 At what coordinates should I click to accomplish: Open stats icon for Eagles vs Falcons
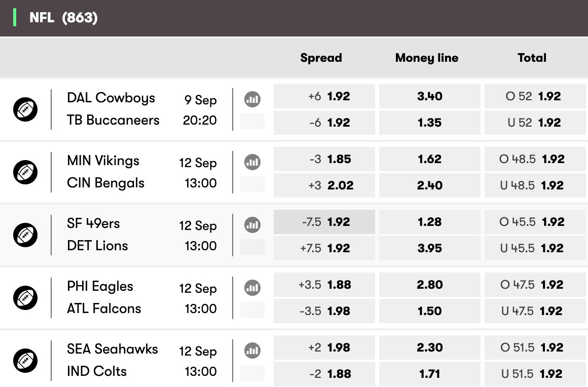(252, 288)
